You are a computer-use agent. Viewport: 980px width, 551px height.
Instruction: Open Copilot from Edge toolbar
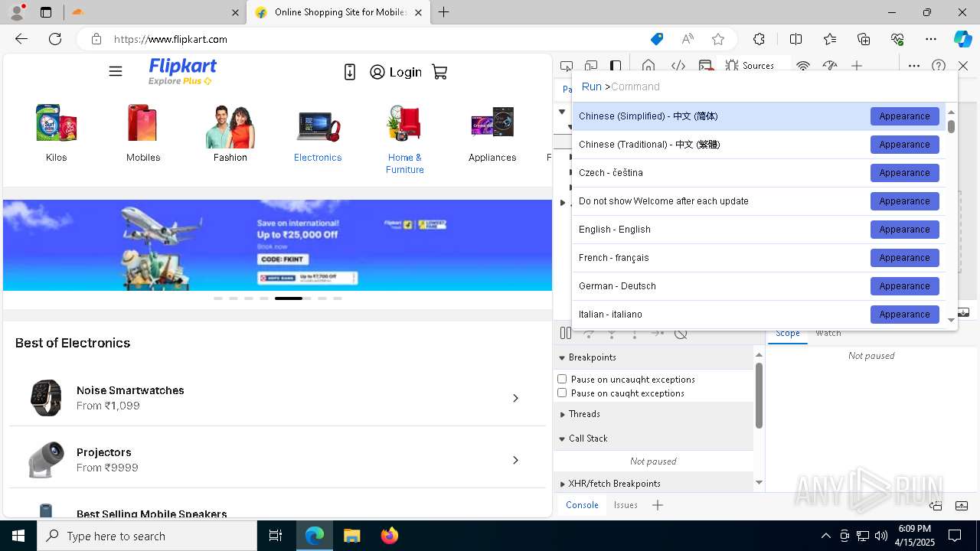(x=962, y=39)
